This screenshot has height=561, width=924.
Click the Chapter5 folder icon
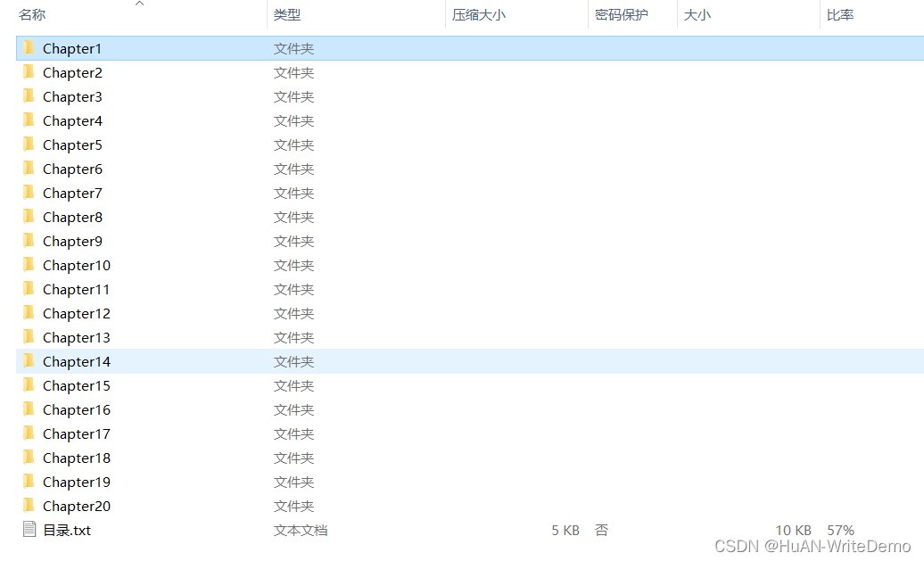pos(29,144)
